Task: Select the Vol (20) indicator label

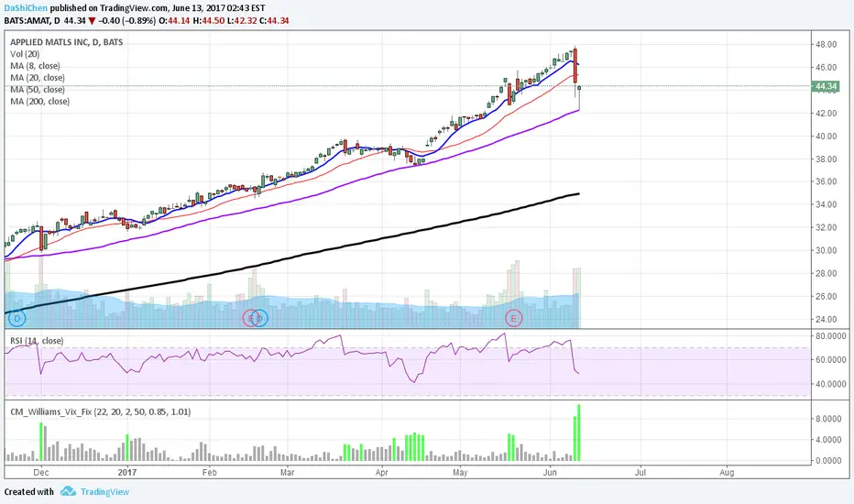Action: coord(25,54)
